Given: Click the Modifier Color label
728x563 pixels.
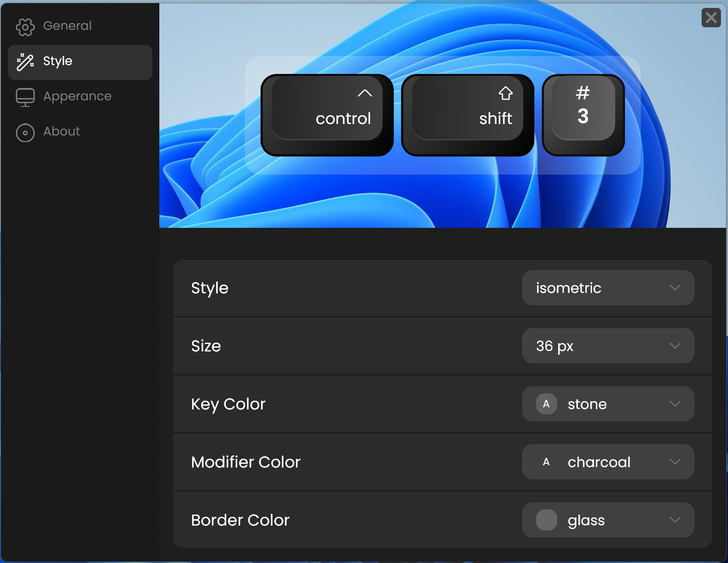Looking at the screenshot, I should [246, 462].
